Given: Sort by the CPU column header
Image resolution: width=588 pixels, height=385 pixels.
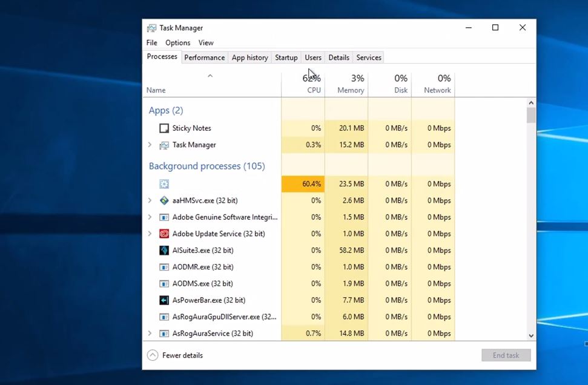Looking at the screenshot, I should pos(303,84).
